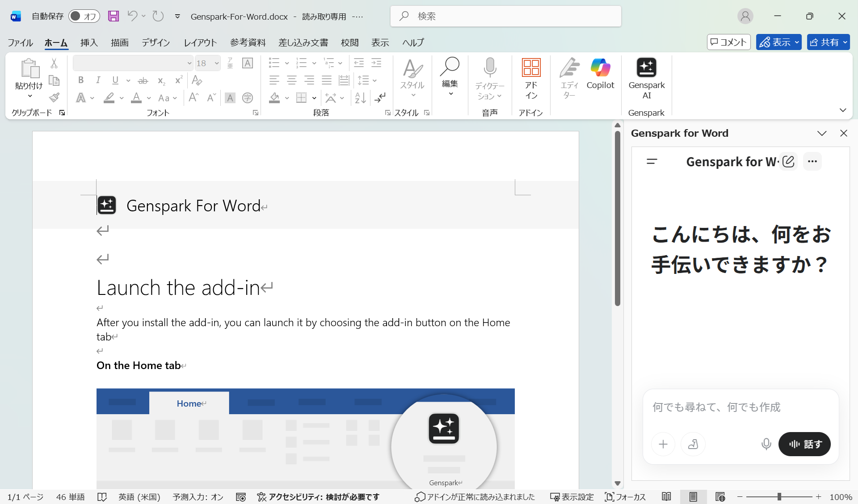Viewport: 858px width, 504px height.
Task: Open the エディター (Editor) pane
Action: 569,80
